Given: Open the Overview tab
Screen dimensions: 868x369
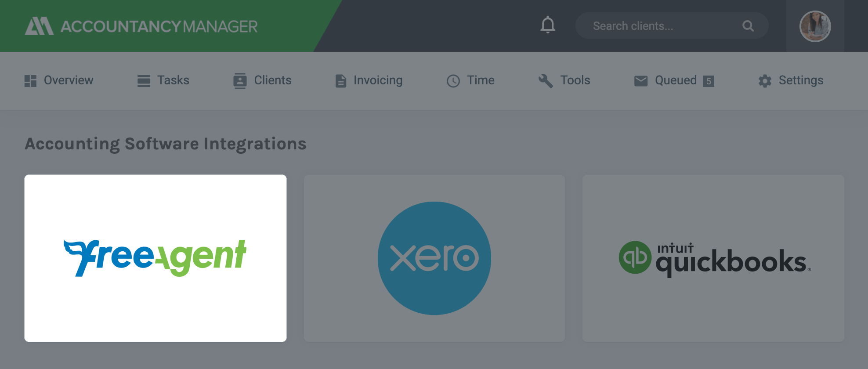Looking at the screenshot, I should [59, 80].
